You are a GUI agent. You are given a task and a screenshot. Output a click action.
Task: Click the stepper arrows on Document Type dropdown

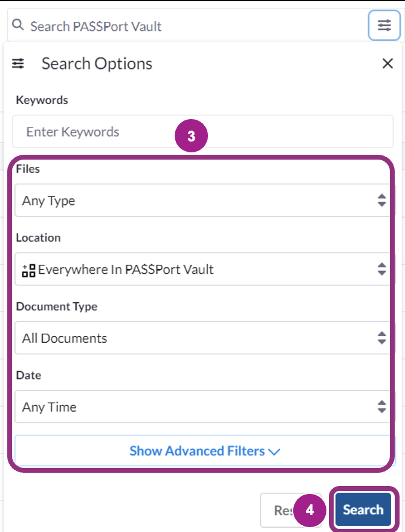point(382,338)
